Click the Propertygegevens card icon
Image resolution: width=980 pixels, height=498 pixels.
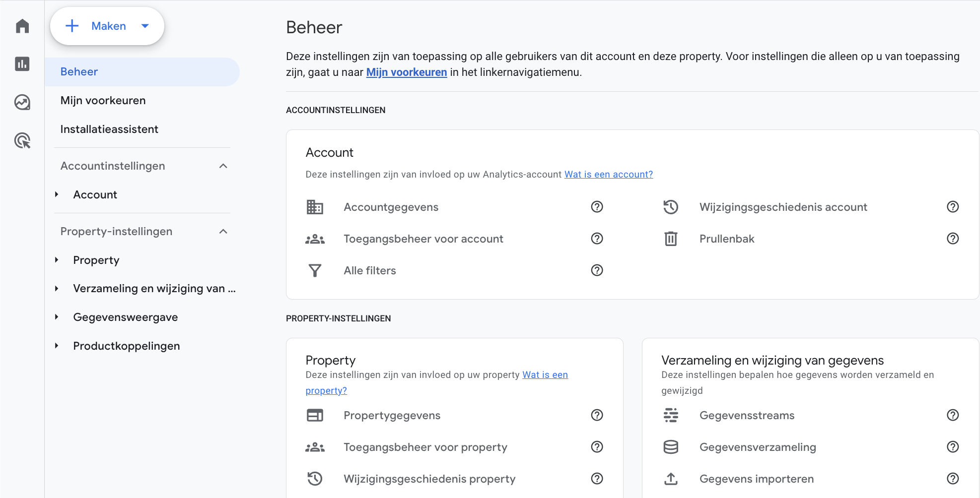(315, 415)
